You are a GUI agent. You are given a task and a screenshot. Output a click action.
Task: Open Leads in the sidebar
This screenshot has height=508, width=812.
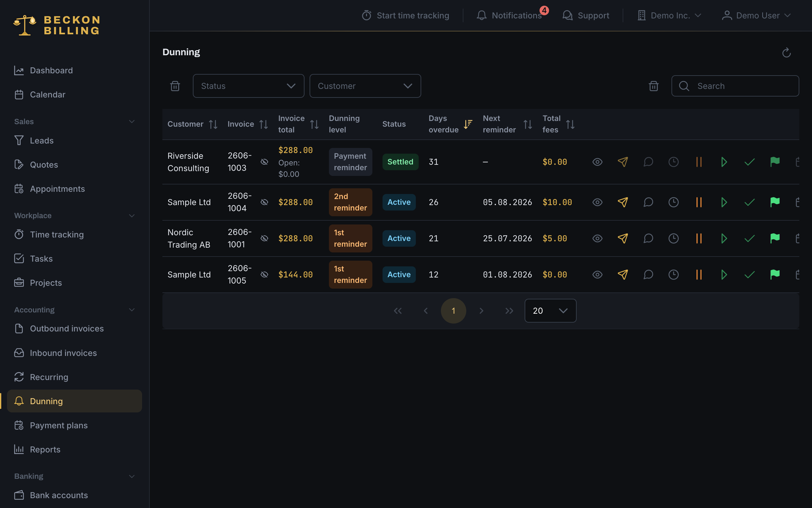[75, 140]
